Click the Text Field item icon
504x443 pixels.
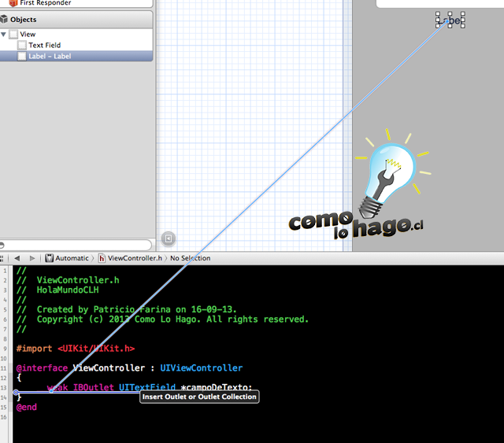click(x=22, y=46)
